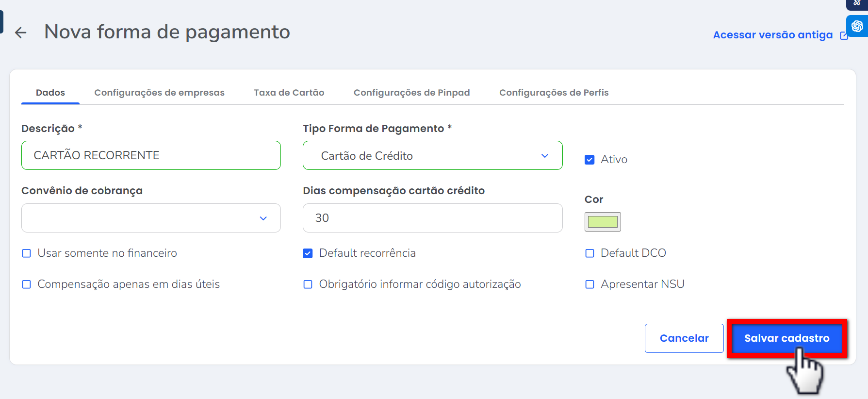This screenshot has width=868, height=399.
Task: Click the Cancelar button
Action: [x=684, y=338]
